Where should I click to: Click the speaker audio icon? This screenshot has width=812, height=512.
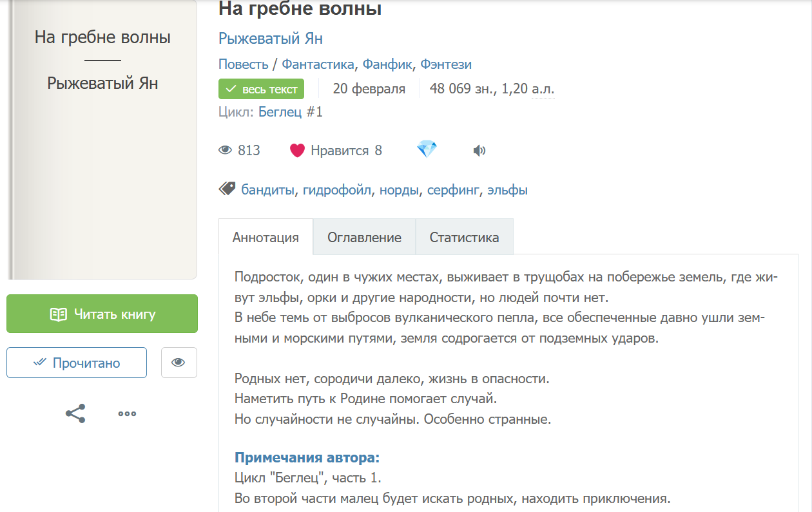[479, 151]
